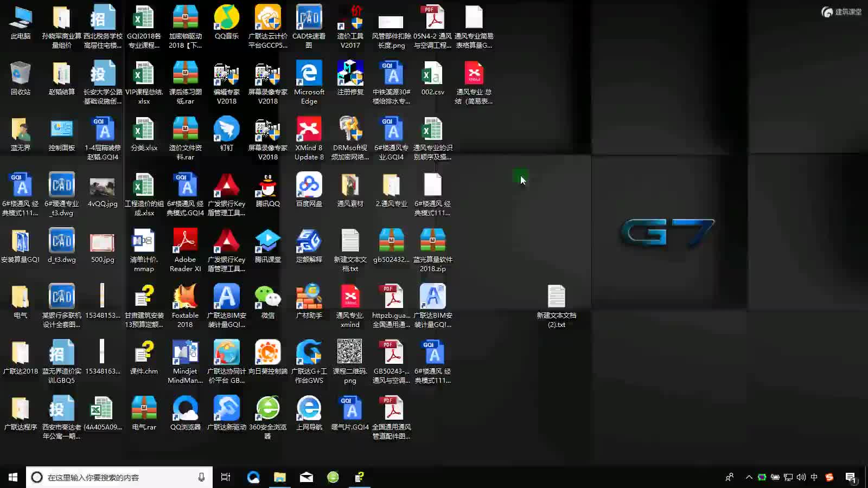Open the QQ browser taskbar icon
This screenshot has width=868, height=488.
tap(253, 477)
